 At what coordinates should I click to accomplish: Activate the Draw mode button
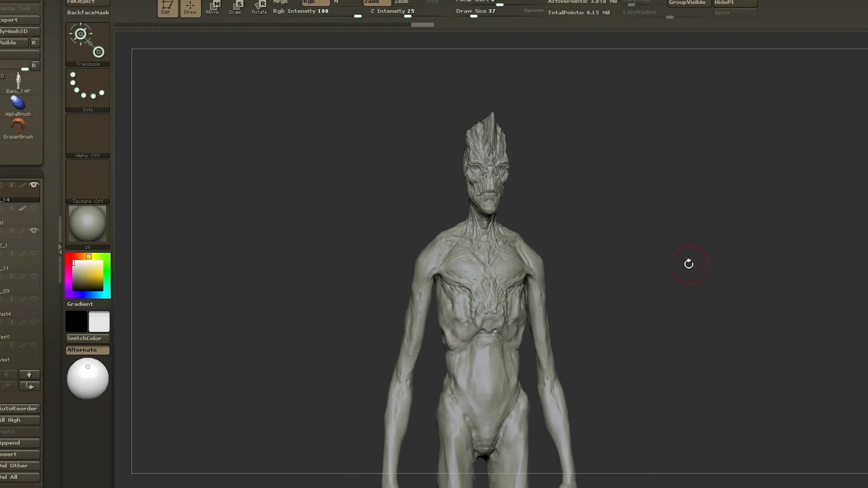coord(190,8)
